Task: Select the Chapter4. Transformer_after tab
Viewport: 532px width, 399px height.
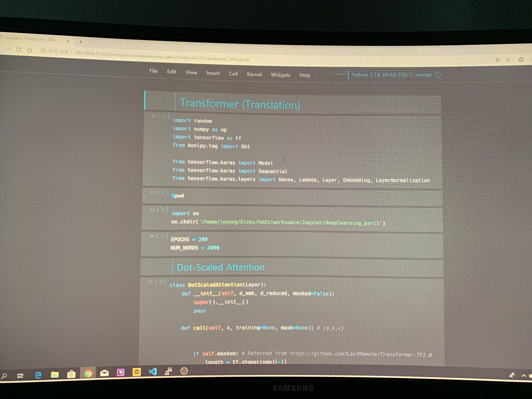Action: 34,39
